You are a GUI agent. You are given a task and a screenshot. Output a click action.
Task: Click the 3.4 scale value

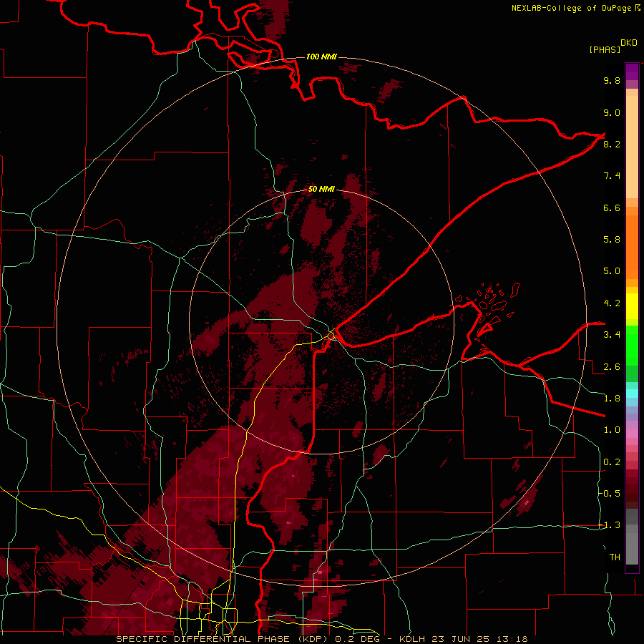click(612, 335)
